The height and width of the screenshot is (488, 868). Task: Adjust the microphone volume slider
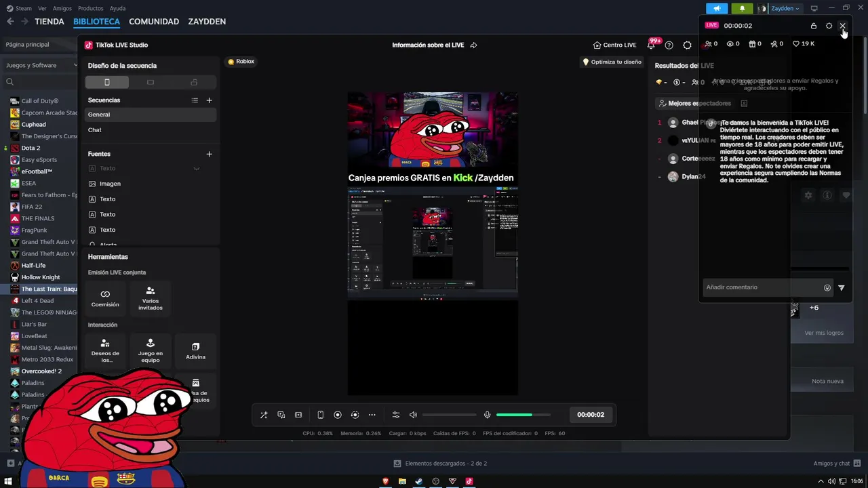click(524, 415)
